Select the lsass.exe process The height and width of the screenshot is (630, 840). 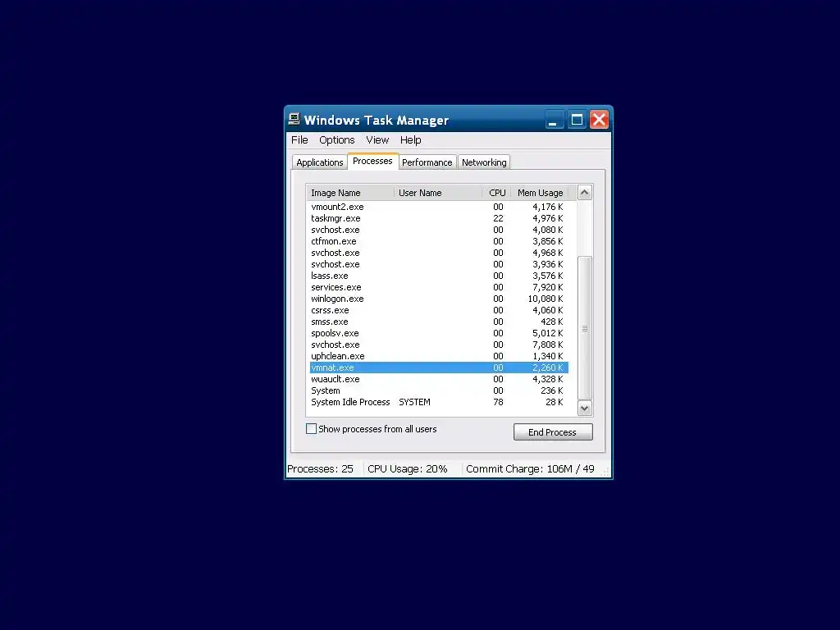pyautogui.click(x=439, y=276)
